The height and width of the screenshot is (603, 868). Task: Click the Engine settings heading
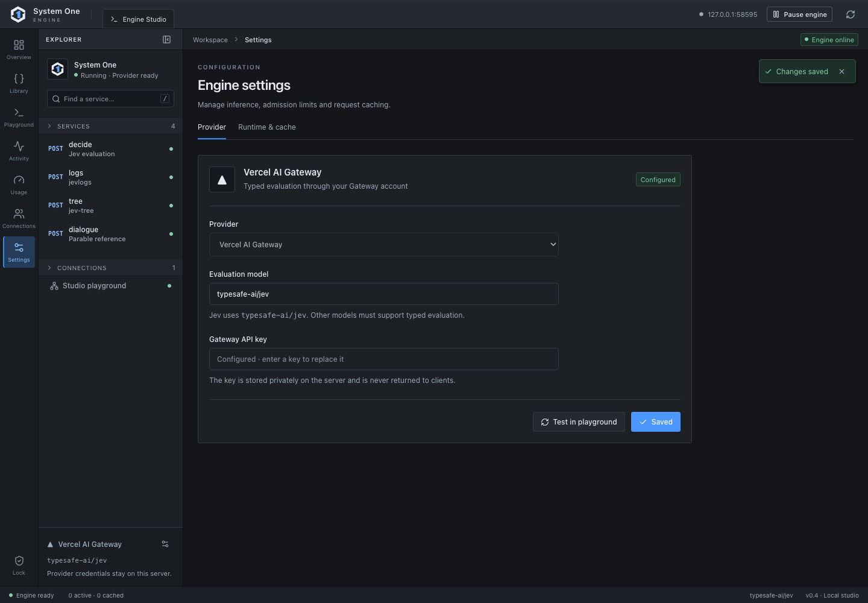(244, 86)
